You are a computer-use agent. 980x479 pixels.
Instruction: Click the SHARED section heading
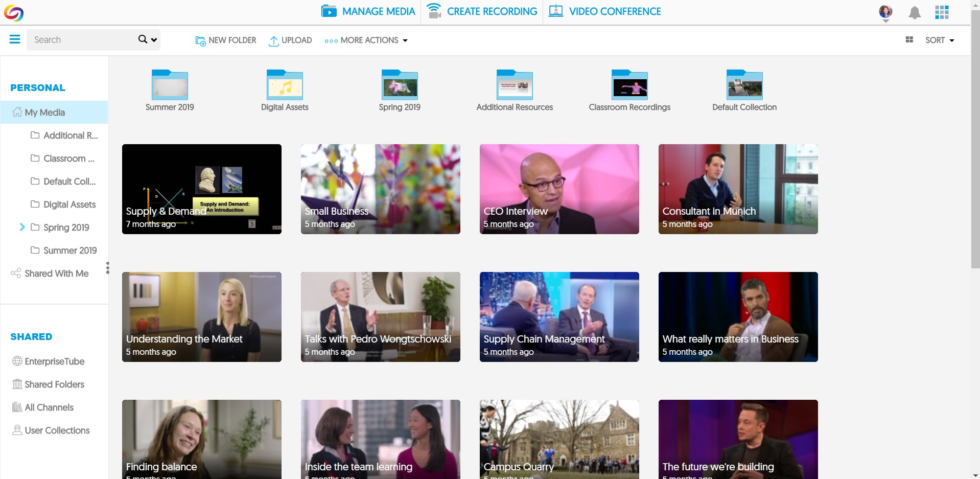pos(31,336)
